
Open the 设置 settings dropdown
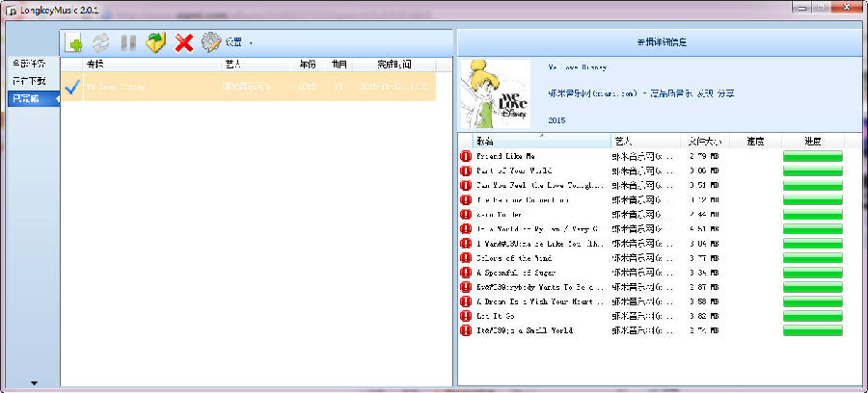click(238, 42)
